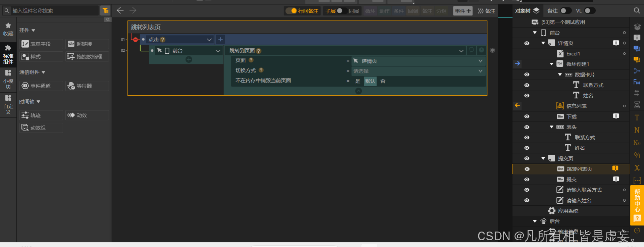Collapse action parameters with up chevron
This screenshot has width=644, height=247.
pyautogui.click(x=358, y=91)
